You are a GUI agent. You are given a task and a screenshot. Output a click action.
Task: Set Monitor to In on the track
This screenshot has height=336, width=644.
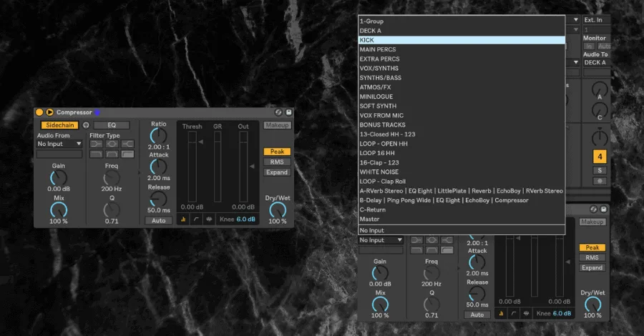pyautogui.click(x=589, y=46)
